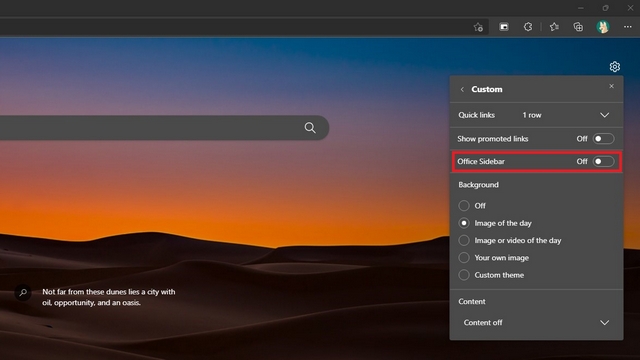The height and width of the screenshot is (360, 640).
Task: Toggle Show promoted links switch
Action: 603,139
